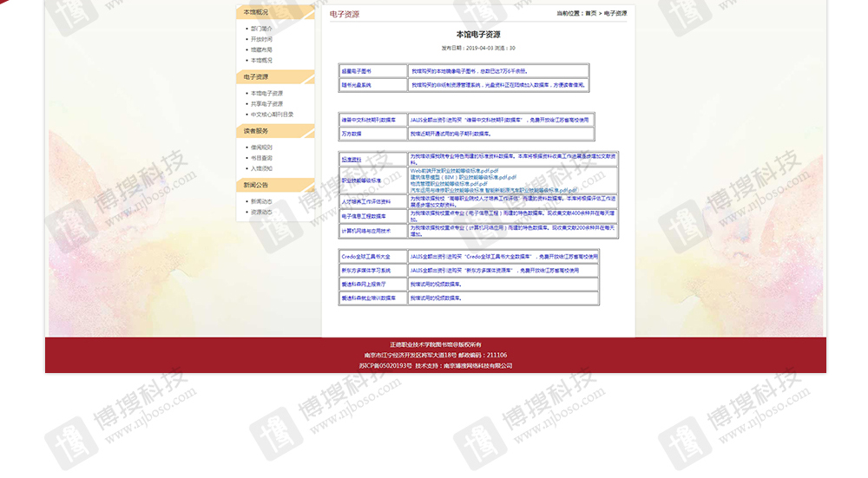Open 中文核心期刊目录 link
This screenshot has width=868, height=478.
pos(272,115)
